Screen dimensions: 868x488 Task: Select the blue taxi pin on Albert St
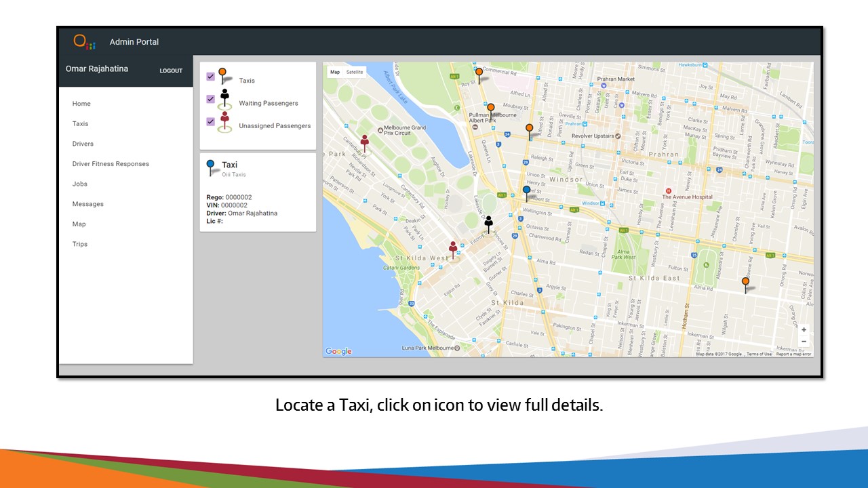point(526,190)
